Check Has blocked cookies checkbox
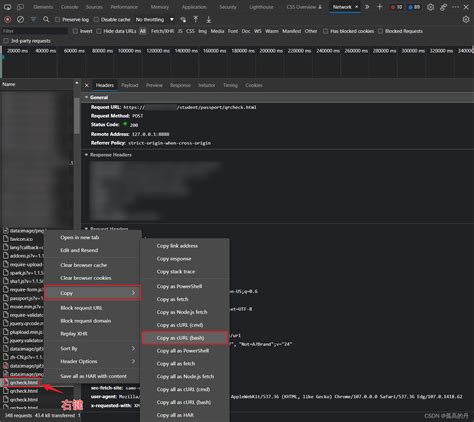 pos(325,31)
